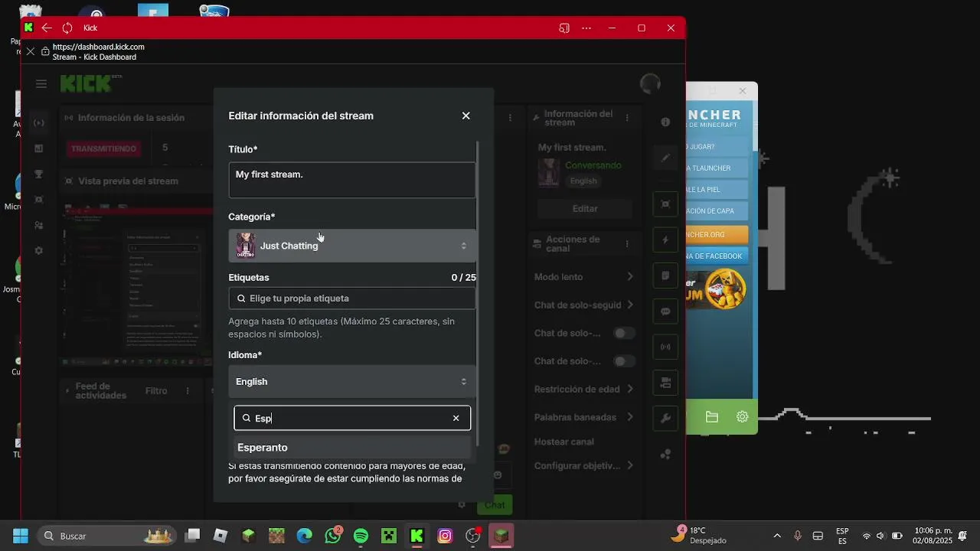Click the lightning bolt icon in right sidebar
Screen dimensions: 980x551
(665, 240)
